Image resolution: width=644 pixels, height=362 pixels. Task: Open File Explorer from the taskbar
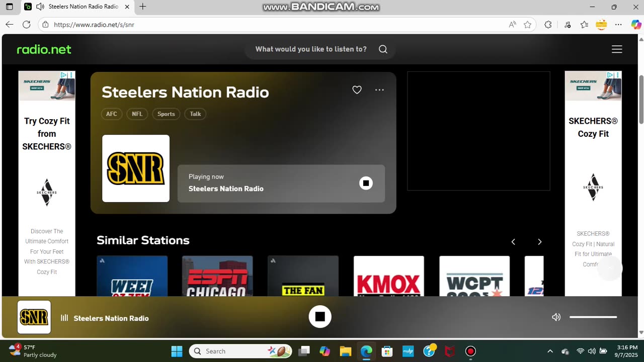click(345, 351)
